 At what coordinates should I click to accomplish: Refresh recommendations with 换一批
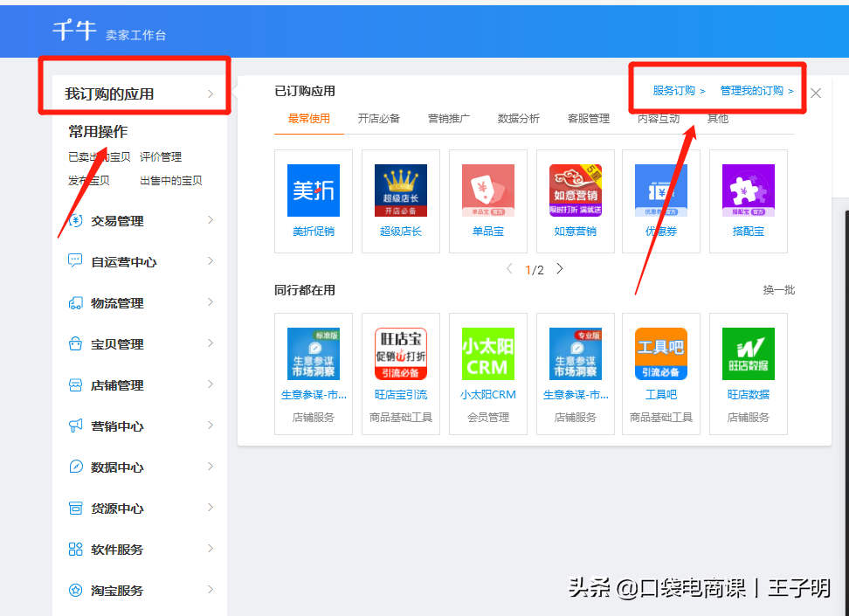pos(778,290)
